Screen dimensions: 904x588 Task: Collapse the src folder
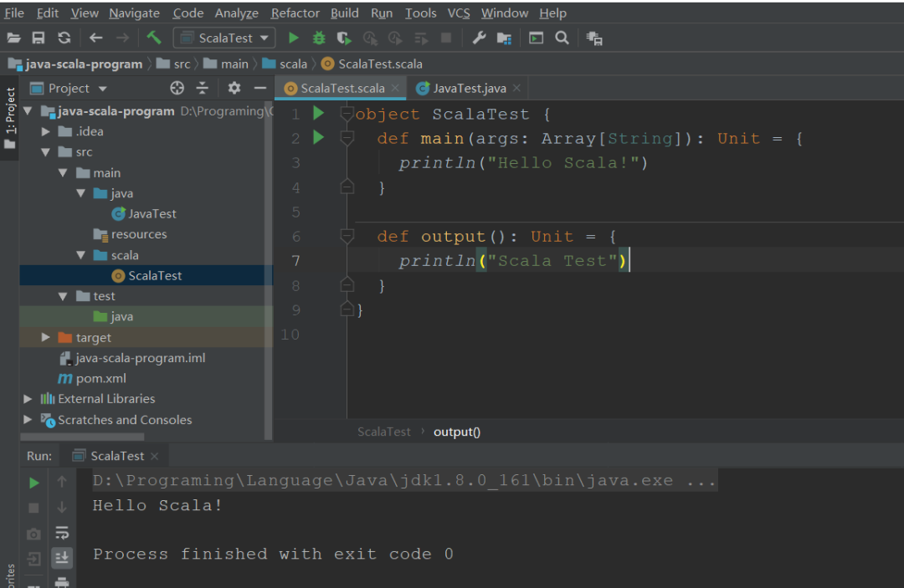[45, 152]
